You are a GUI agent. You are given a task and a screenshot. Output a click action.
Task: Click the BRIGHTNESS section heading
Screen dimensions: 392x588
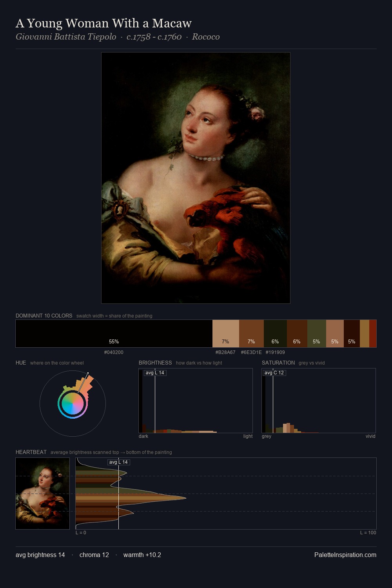click(155, 363)
